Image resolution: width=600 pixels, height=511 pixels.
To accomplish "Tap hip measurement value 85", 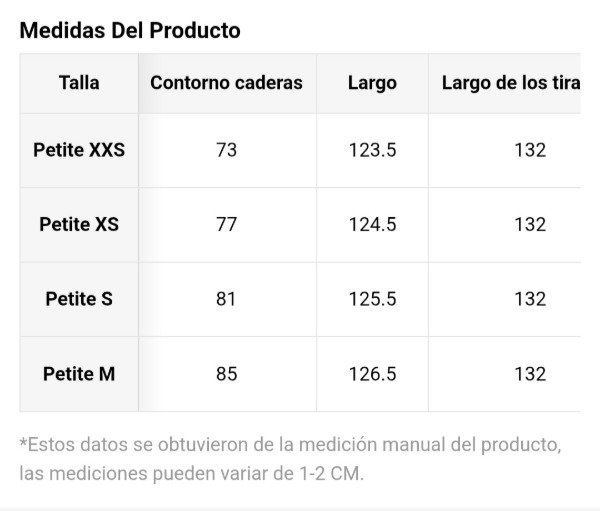I will pyautogui.click(x=227, y=374).
